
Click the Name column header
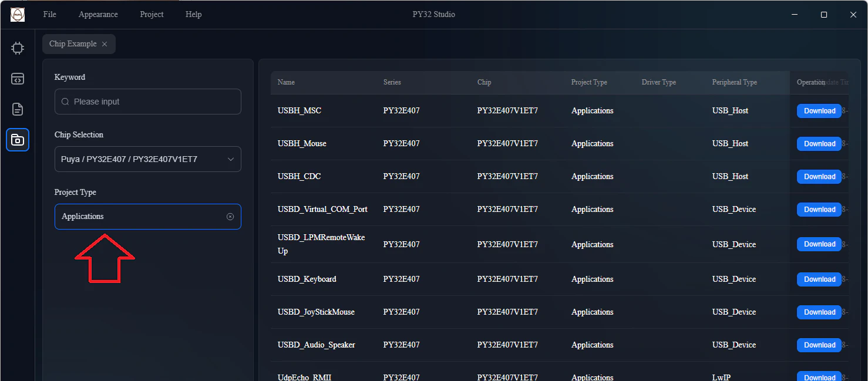pyautogui.click(x=286, y=82)
